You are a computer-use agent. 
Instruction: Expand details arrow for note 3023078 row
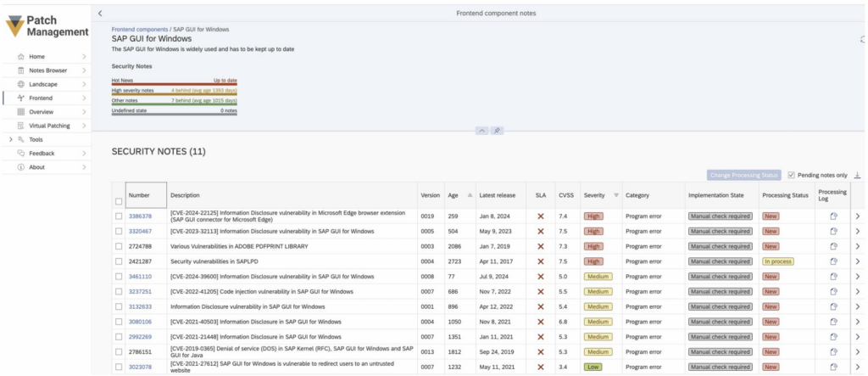[x=856, y=367]
